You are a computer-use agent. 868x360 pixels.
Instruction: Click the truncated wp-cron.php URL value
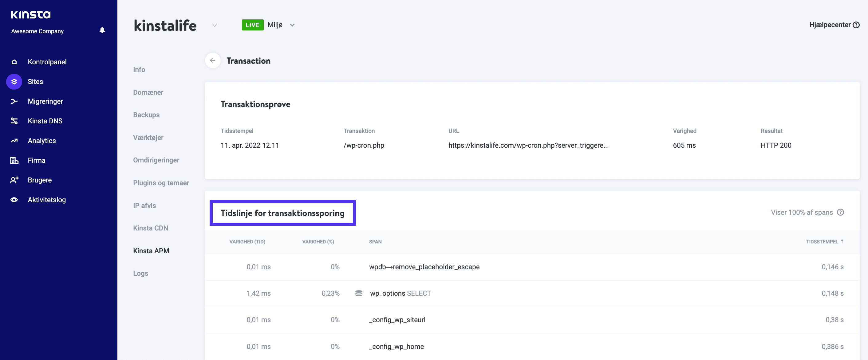[x=528, y=145]
